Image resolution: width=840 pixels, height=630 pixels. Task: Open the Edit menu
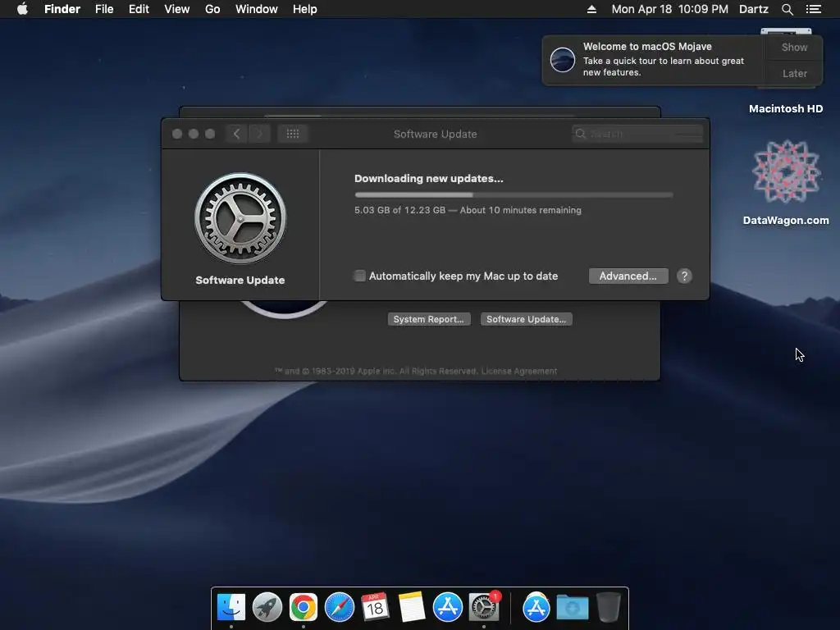(139, 9)
